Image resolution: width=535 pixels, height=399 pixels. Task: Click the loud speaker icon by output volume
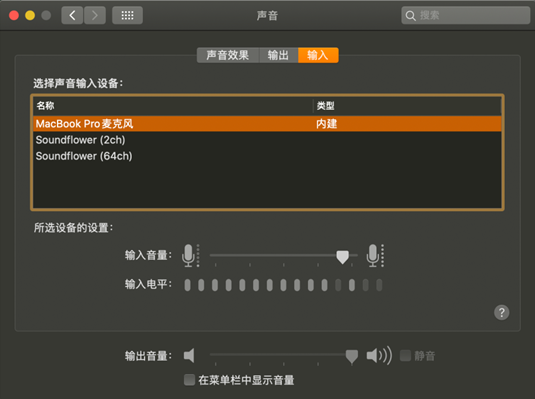379,356
